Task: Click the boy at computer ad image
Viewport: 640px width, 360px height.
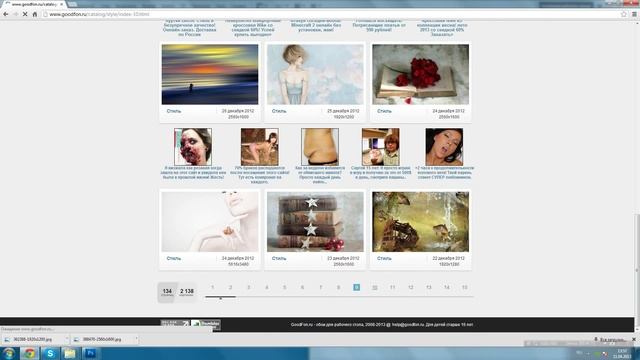Action: click(x=380, y=147)
